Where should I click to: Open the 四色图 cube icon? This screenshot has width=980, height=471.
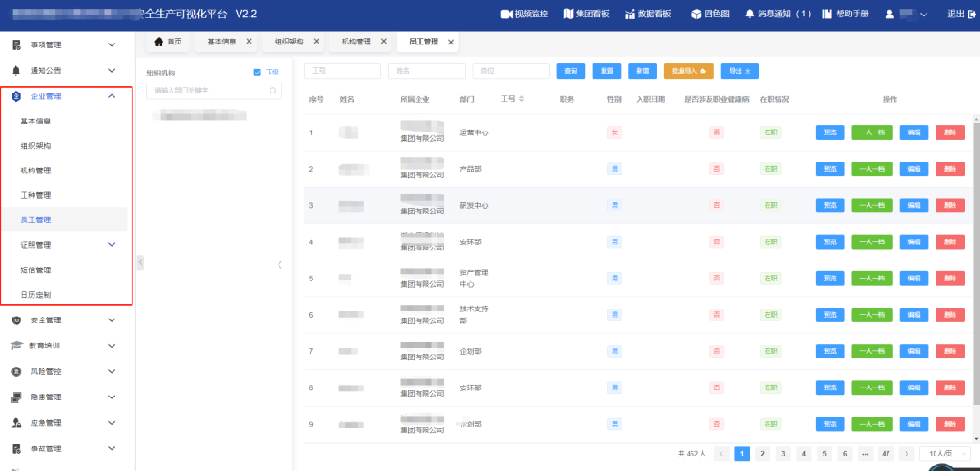pos(697,15)
